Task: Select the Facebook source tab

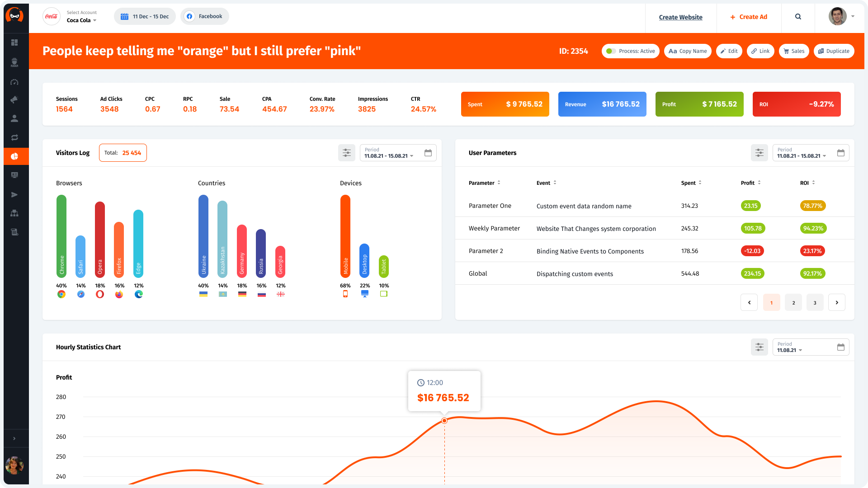Action: [205, 16]
